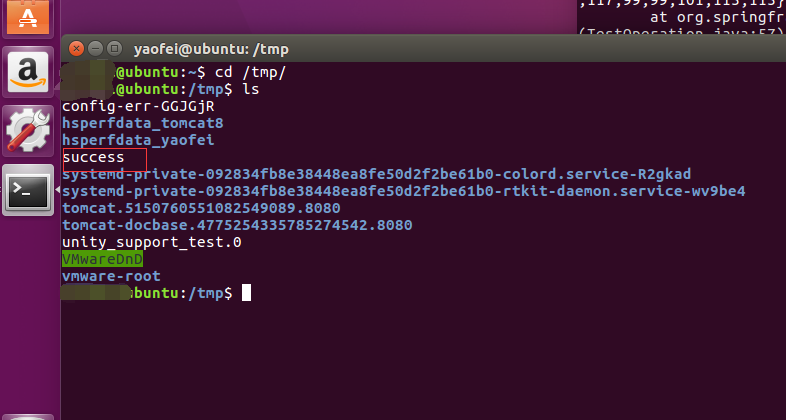Viewport: 786px width, 420px height.
Task: Open Ubuntu Software Center from the launcher
Action: [28, 15]
